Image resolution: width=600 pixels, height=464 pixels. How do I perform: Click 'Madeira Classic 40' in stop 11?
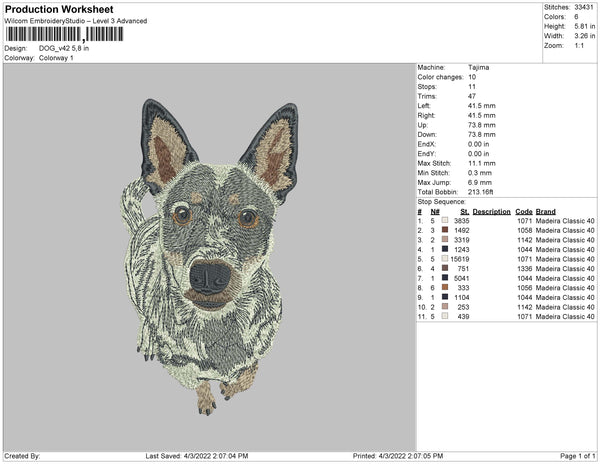tap(565, 316)
